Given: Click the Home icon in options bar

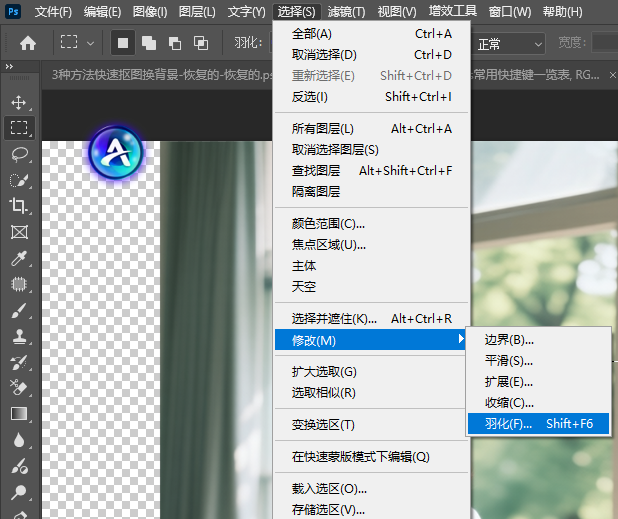Looking at the screenshot, I should click(28, 44).
